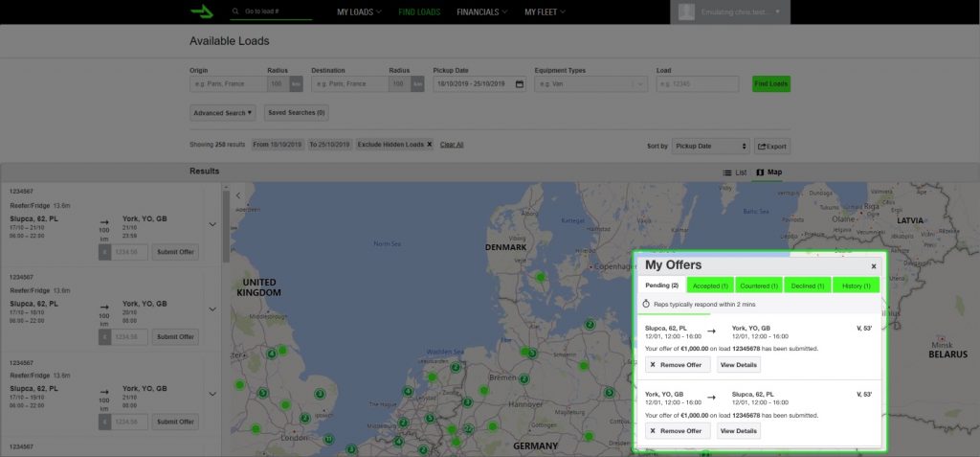980x457 pixels.
Task: Open the FINANCIALS menu
Action: click(482, 11)
